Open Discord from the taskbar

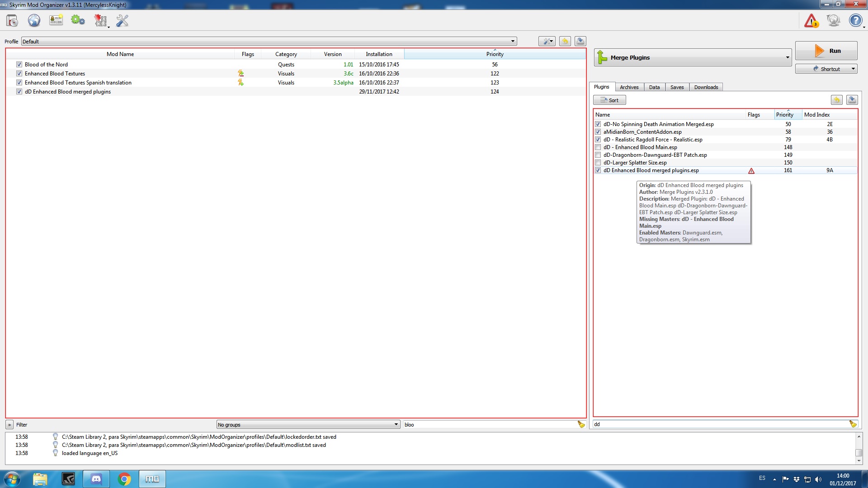[96, 479]
